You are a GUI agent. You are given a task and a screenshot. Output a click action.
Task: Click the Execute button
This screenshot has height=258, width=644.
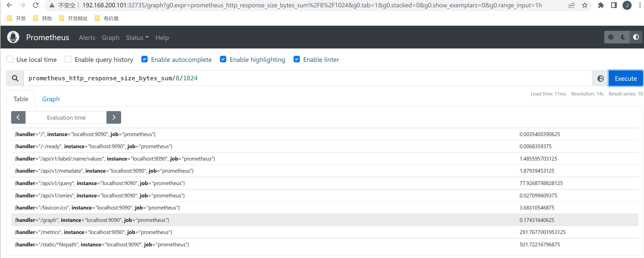(x=626, y=79)
